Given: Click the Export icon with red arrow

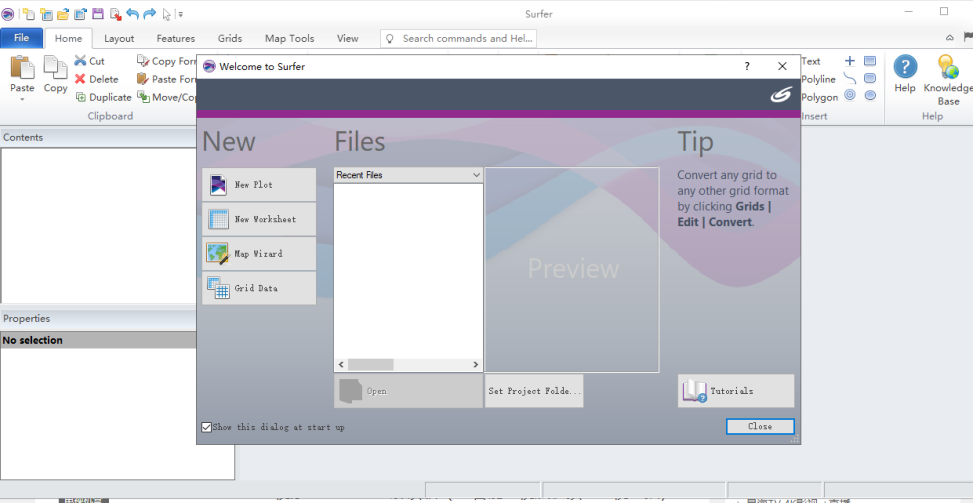Looking at the screenshot, I should [115, 14].
